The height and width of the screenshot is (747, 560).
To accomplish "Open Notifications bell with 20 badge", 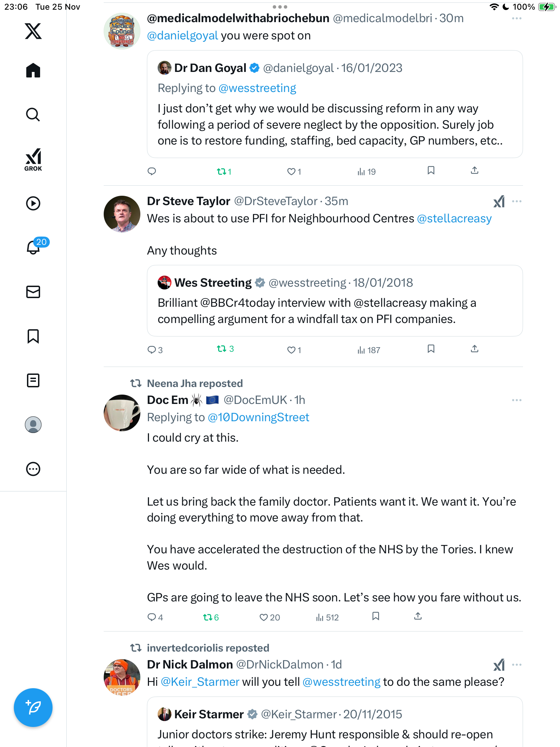I will point(34,247).
